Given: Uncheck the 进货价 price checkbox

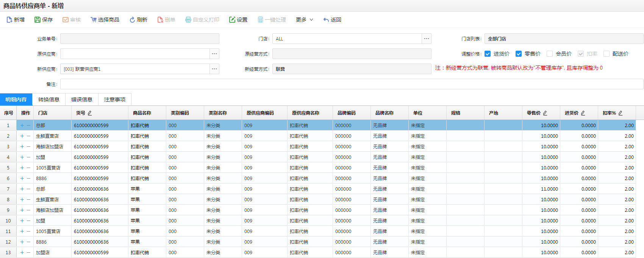Looking at the screenshot, I should 488,54.
